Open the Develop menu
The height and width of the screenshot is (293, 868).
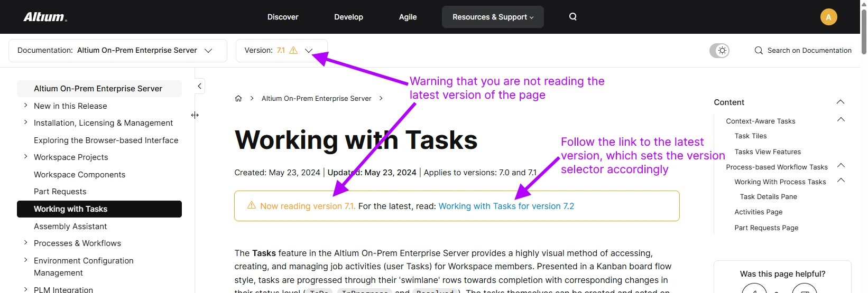click(348, 17)
